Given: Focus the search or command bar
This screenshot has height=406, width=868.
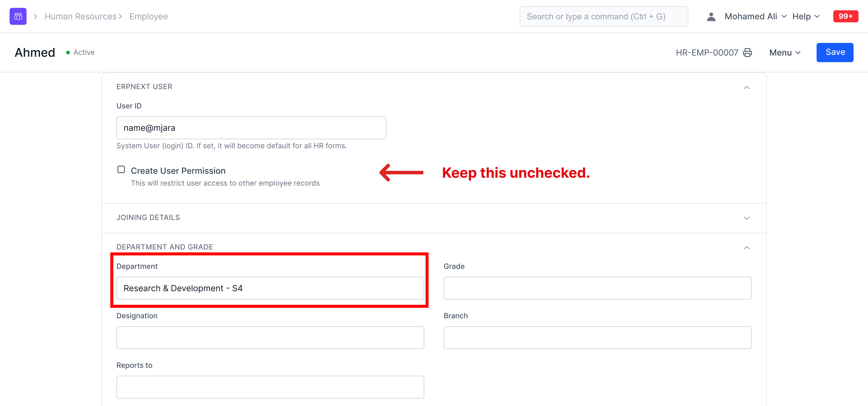Looking at the screenshot, I should 604,17.
